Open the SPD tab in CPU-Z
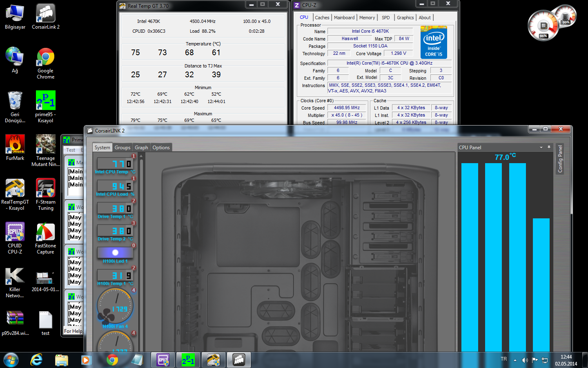588x368 pixels. [386, 18]
